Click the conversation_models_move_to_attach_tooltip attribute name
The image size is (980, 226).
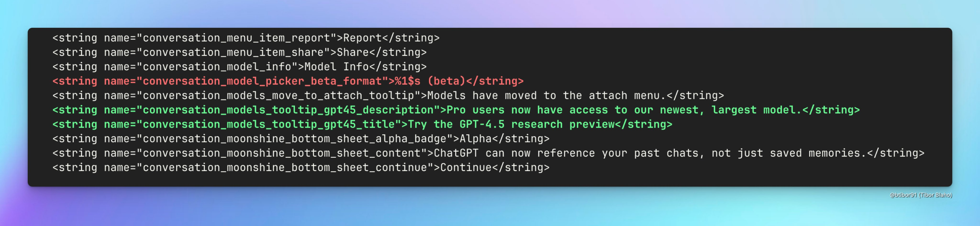[278, 96]
